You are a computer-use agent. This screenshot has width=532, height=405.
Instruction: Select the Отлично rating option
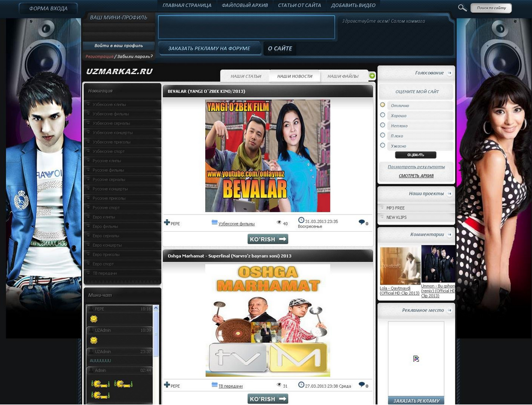coord(383,105)
